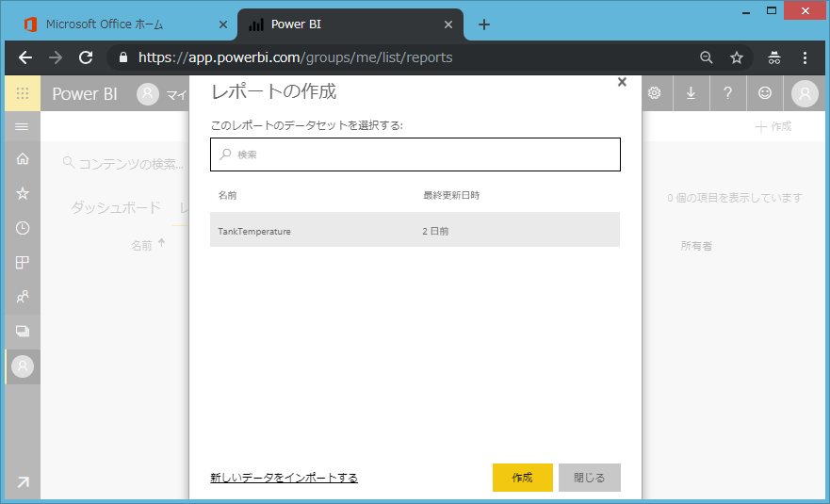Screen dimensions: 830x504
Task: Open Workspaces icon in the sidebar
Action: click(23, 332)
